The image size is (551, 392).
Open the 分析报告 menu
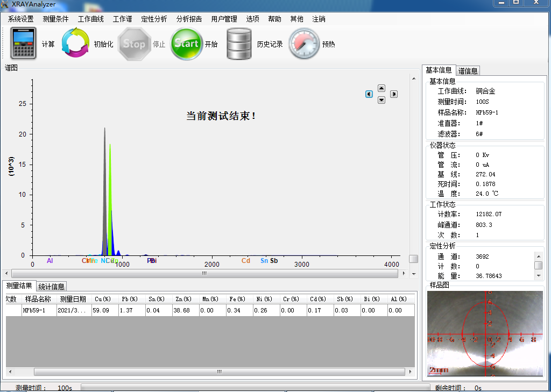(189, 19)
